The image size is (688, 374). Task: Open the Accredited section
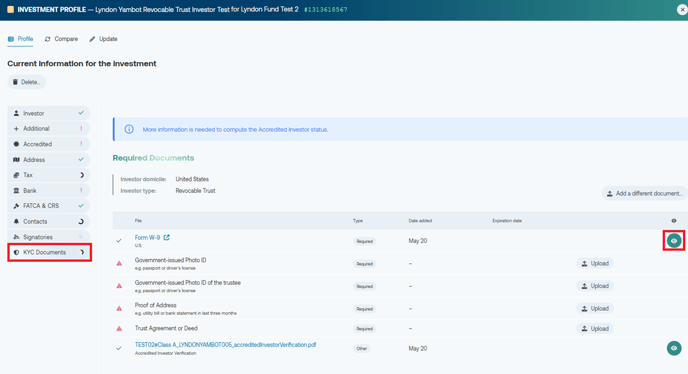pyautogui.click(x=49, y=144)
